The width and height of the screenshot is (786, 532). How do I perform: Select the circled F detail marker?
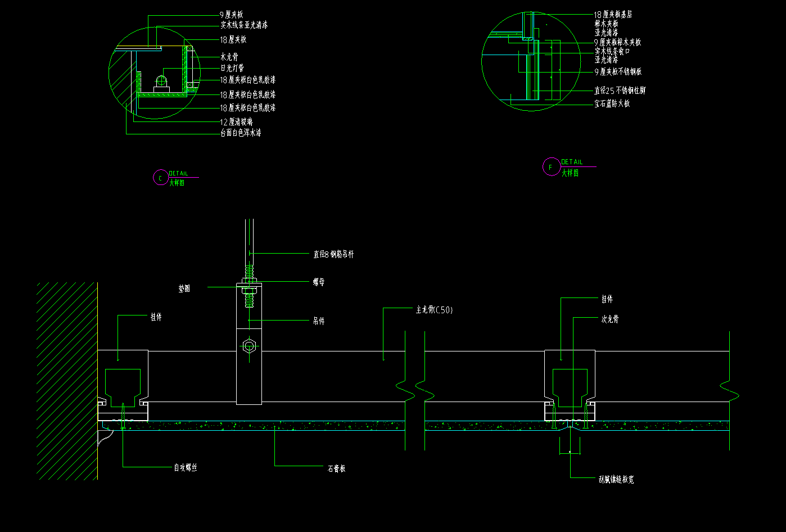click(x=551, y=167)
